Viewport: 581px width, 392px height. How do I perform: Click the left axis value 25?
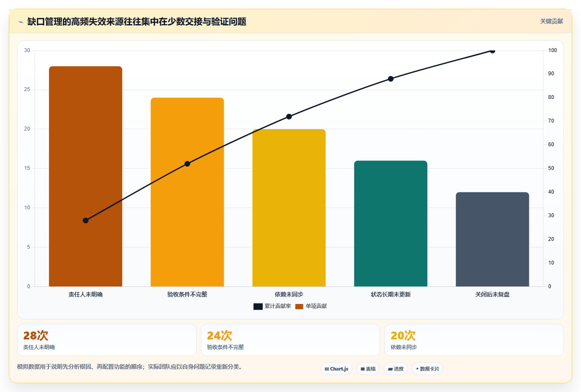pyautogui.click(x=27, y=90)
